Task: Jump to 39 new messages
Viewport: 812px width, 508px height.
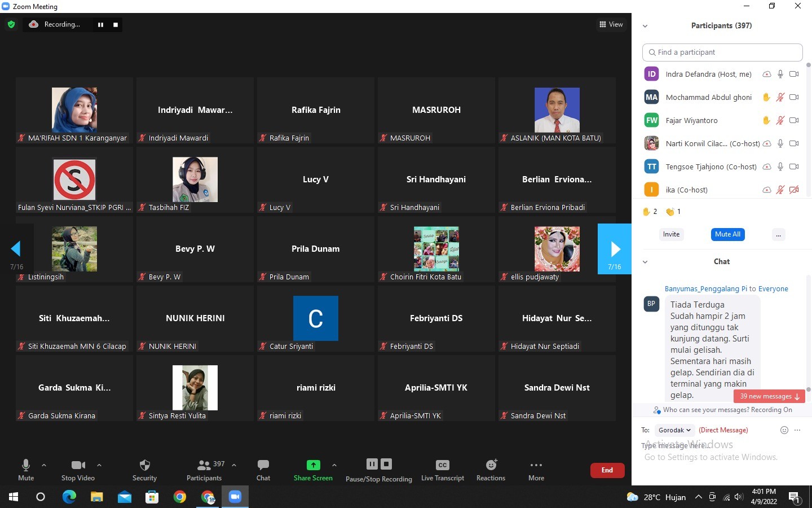Action: click(x=769, y=396)
